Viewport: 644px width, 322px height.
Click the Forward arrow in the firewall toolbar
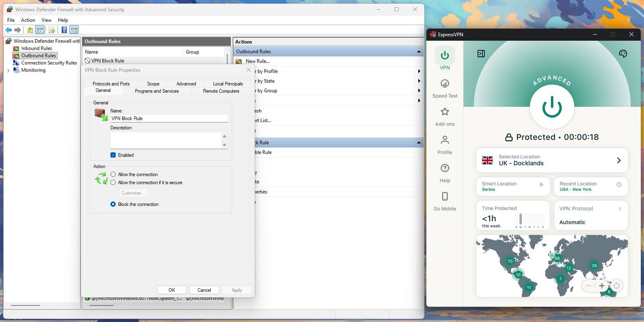tap(17, 30)
